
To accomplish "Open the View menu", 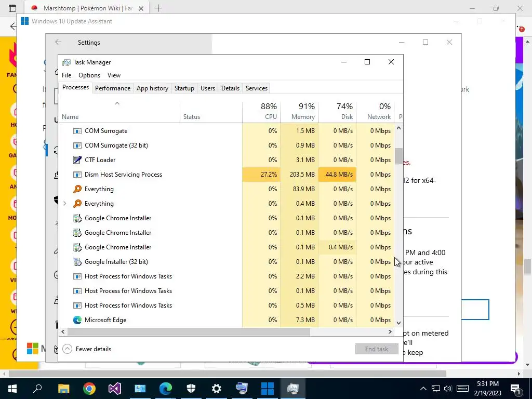I will click(x=114, y=75).
